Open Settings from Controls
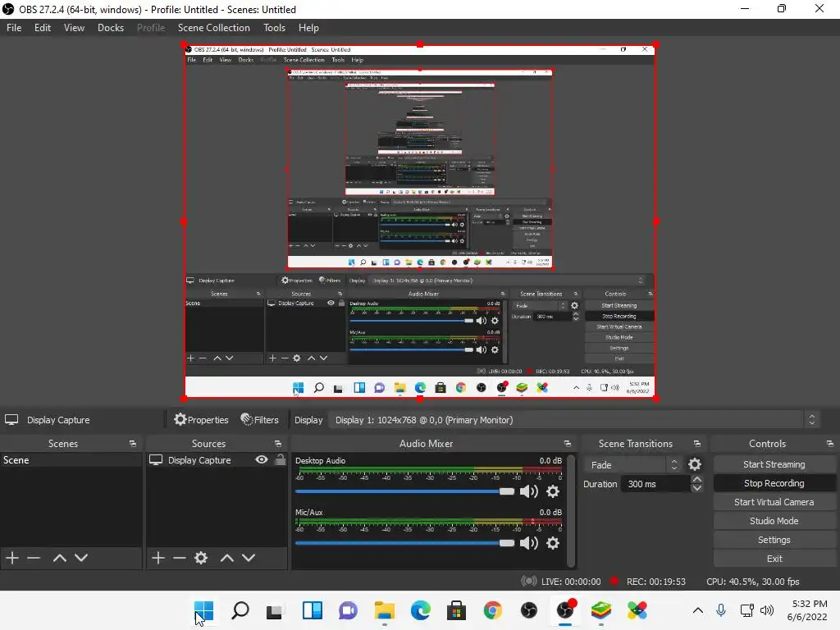 point(774,540)
